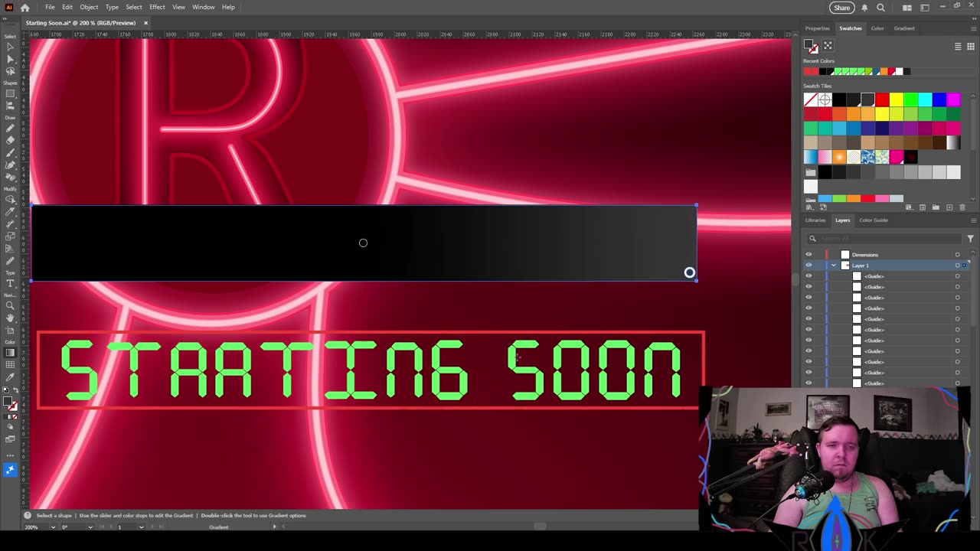Toggle eye icon of fifth Guide row
The height and width of the screenshot is (551, 980).
click(x=808, y=319)
